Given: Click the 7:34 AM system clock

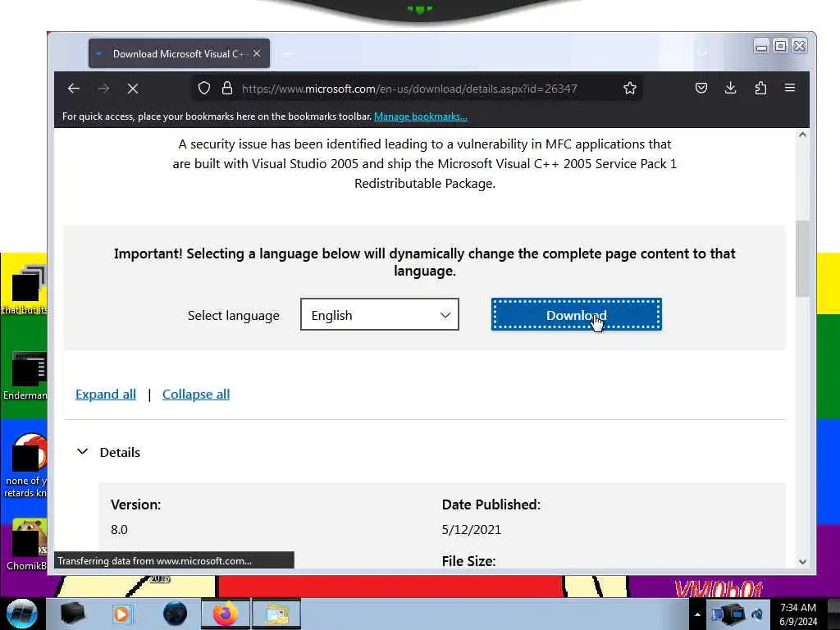Looking at the screenshot, I should click(x=798, y=614).
